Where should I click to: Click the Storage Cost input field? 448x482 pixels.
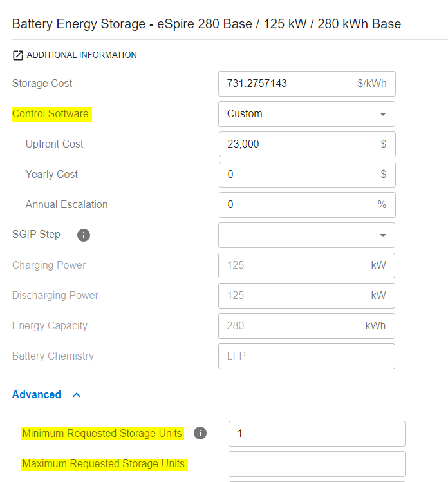(290, 84)
